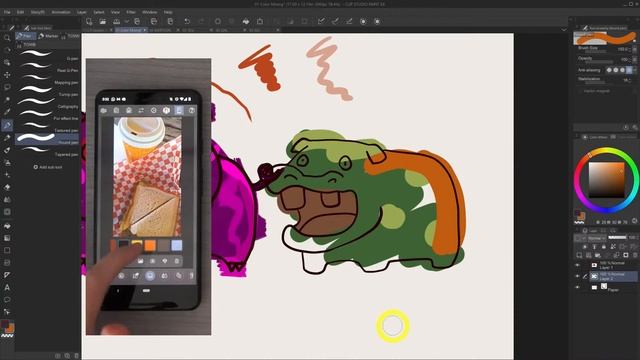Toggle visibility eye of Paper layer
640x360 pixels.
[578, 287]
